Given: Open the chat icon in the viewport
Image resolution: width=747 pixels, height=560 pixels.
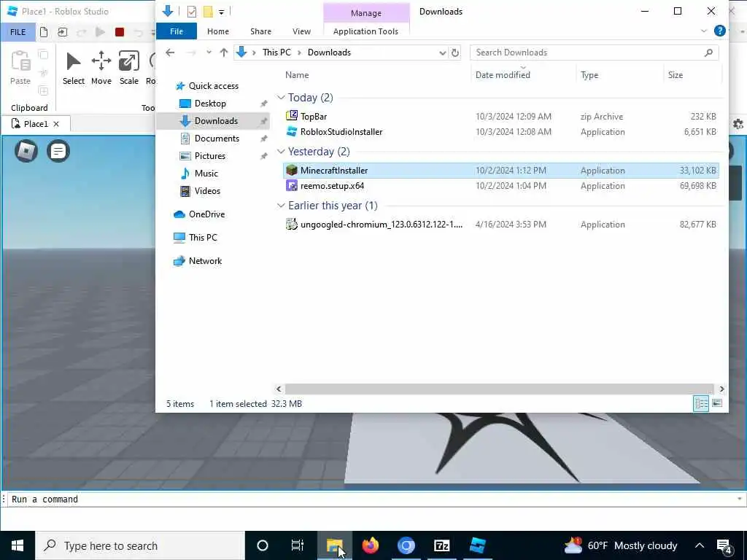Looking at the screenshot, I should pos(58,151).
